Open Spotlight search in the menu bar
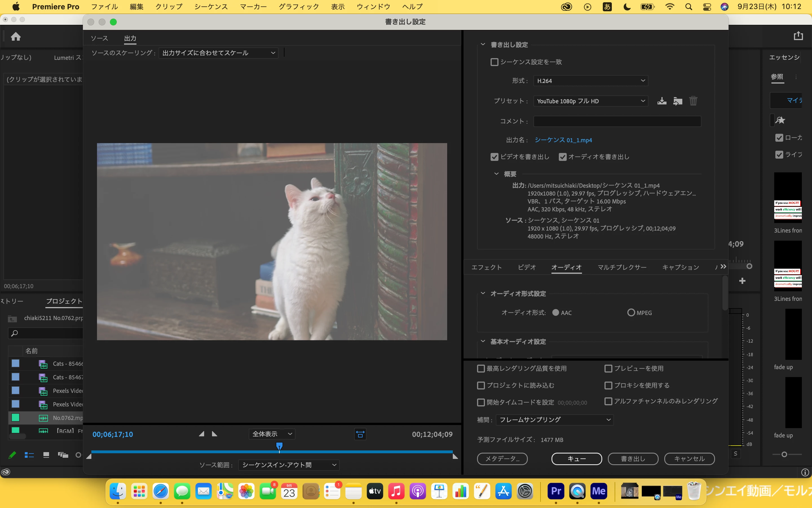This screenshot has height=508, width=812. [689, 7]
